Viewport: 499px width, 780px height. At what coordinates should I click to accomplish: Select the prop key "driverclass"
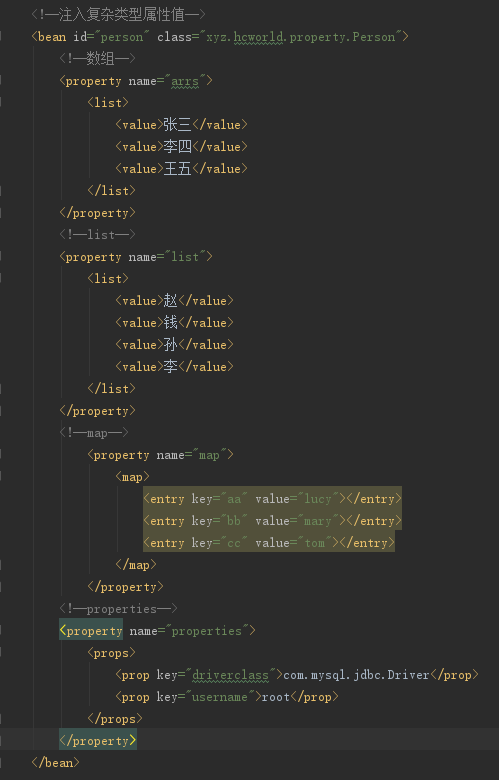click(230, 675)
